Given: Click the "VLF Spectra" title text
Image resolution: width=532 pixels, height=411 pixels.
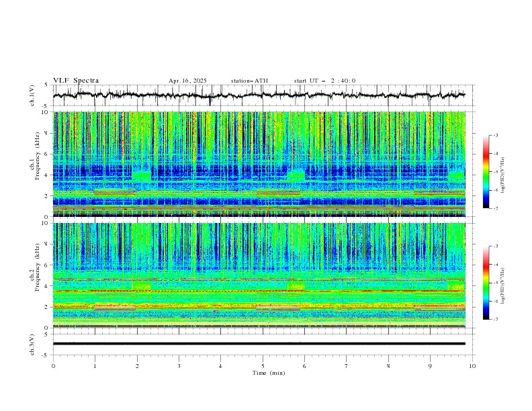Looking at the screenshot, I should click(76, 81).
